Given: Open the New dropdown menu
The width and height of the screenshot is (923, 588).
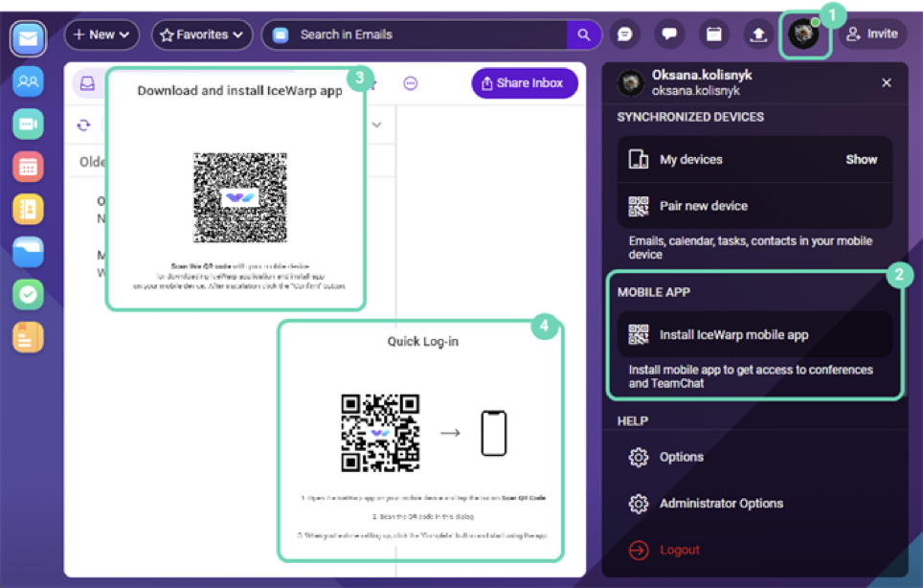Looking at the screenshot, I should click(101, 34).
